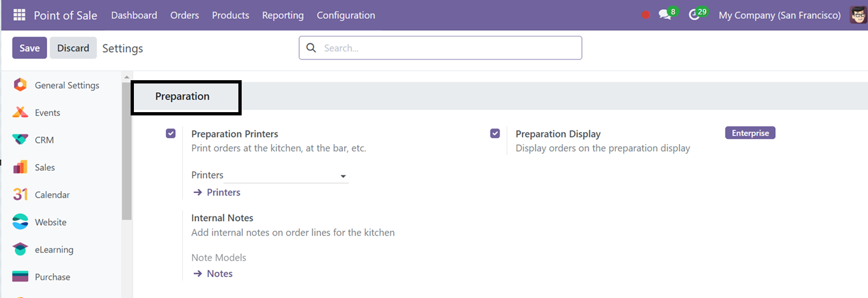Open the Reporting menu
This screenshot has width=868, height=298.
[283, 15]
